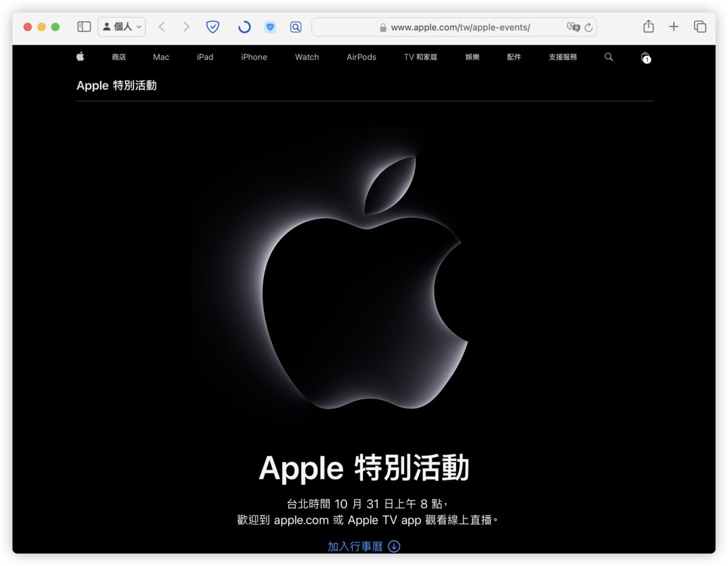
Task: Enter full screen with green button
Action: coord(55,27)
